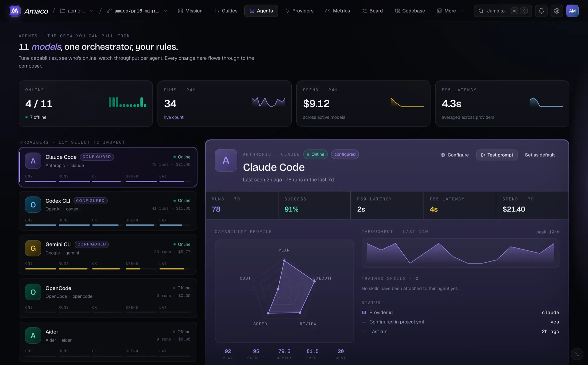Viewport: 588px width, 365px height.
Task: Click the Provider id status icon
Action: [x=364, y=312]
